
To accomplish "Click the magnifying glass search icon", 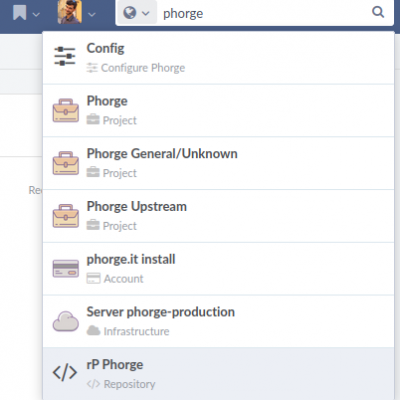I will [378, 12].
